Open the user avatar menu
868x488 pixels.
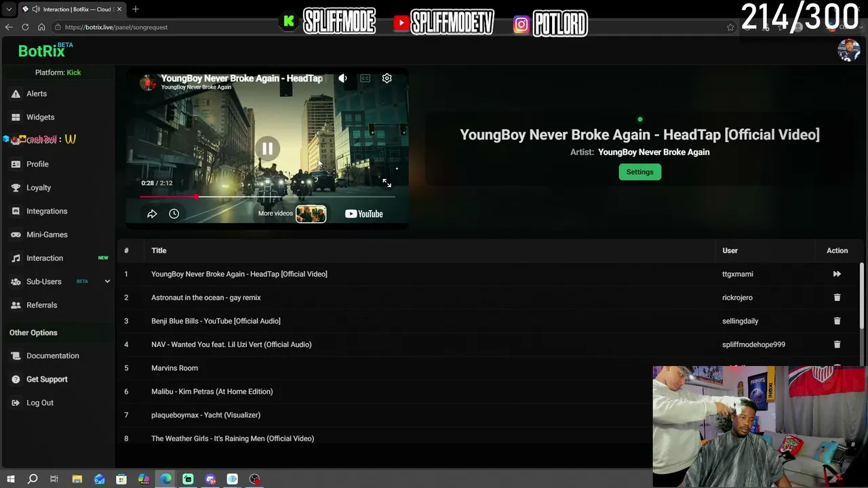pos(848,50)
